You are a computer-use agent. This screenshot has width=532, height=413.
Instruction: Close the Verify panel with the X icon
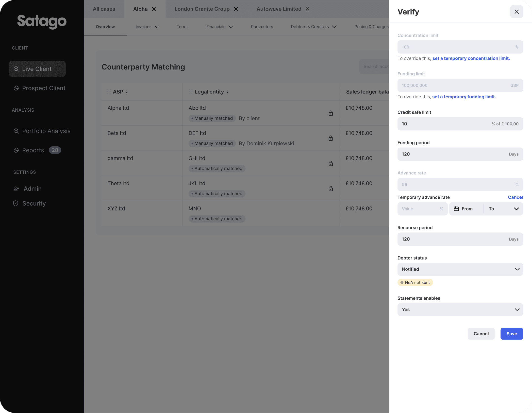click(516, 12)
